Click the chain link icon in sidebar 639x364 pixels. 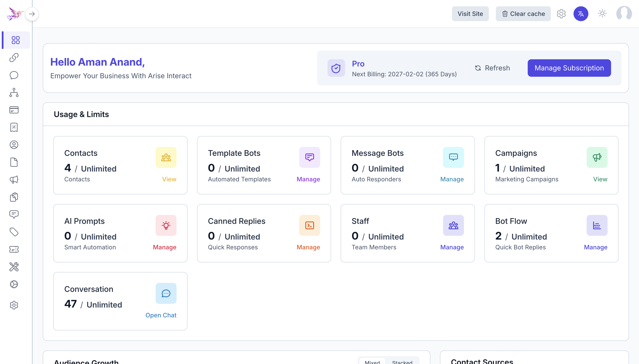coord(14,58)
